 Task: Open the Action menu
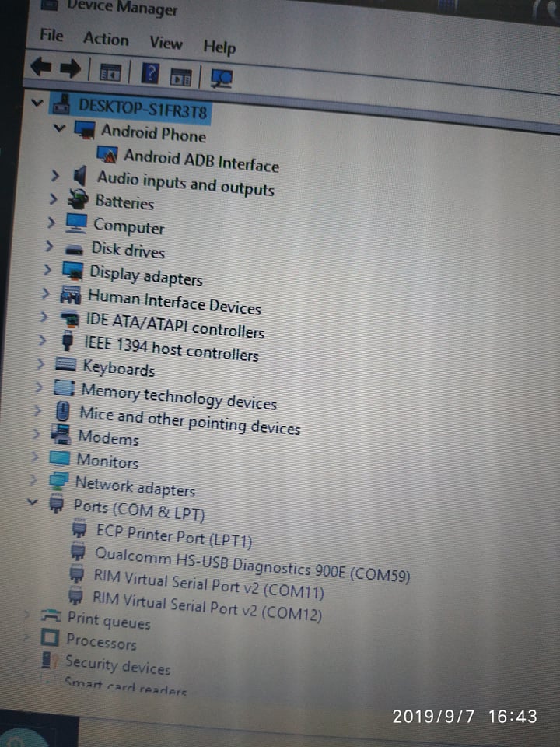106,39
